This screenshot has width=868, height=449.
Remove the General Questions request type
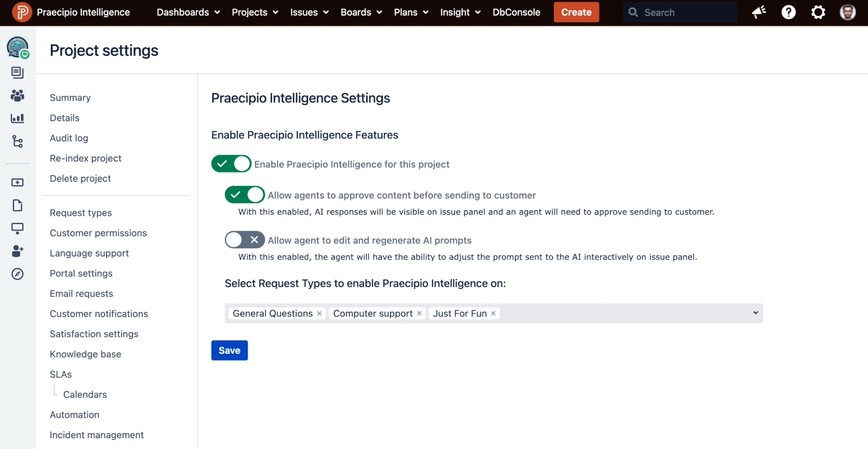tap(320, 314)
